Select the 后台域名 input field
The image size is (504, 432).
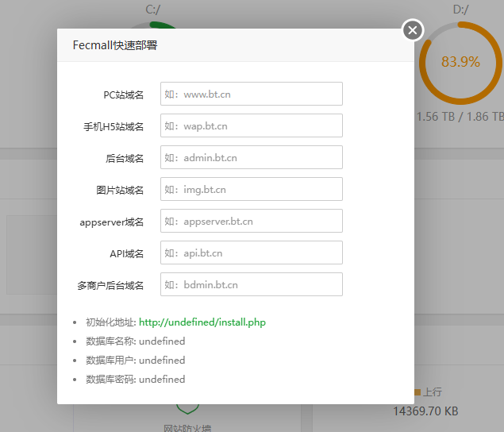click(252, 157)
